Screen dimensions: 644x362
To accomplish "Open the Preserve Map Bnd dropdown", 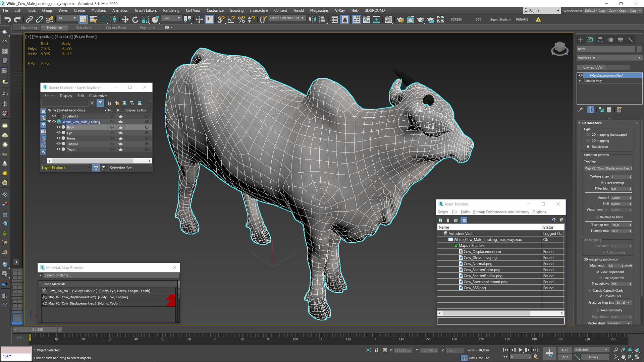I will [x=624, y=303].
